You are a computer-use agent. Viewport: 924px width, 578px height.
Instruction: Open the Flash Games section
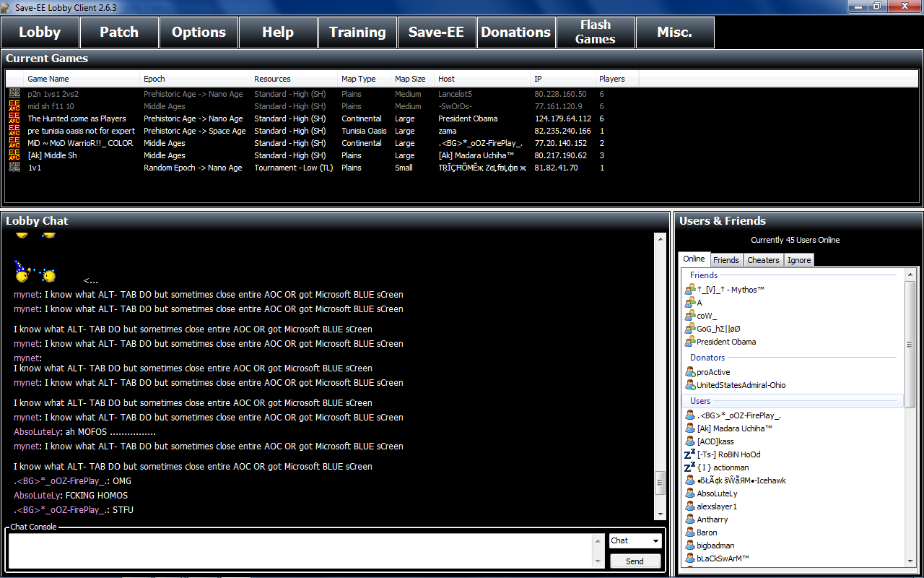click(x=596, y=33)
